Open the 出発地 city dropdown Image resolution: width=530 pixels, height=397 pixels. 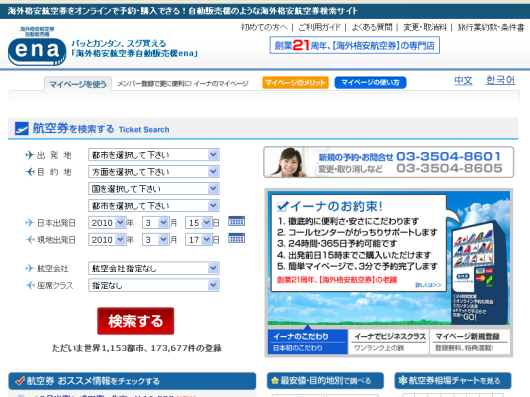pos(154,155)
